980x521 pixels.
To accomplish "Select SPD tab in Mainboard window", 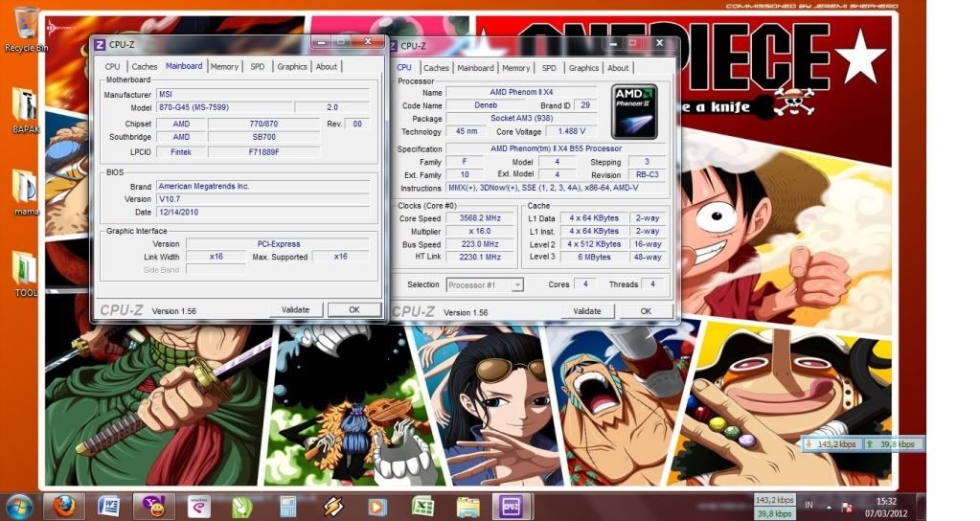I will tap(258, 67).
